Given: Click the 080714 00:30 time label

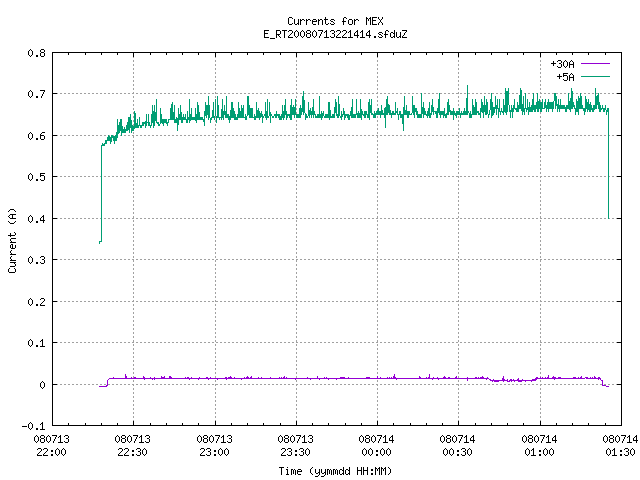Looking at the screenshot, I should pyautogui.click(x=457, y=446).
